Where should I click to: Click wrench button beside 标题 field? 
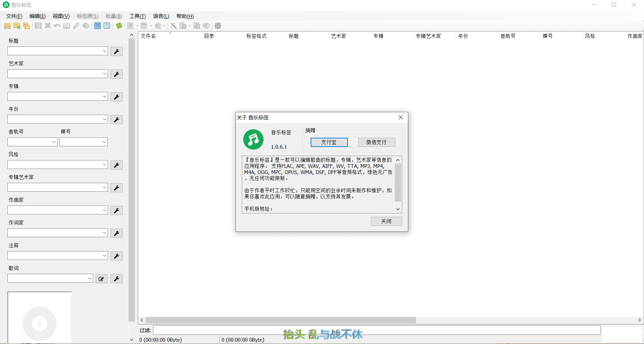click(x=117, y=51)
